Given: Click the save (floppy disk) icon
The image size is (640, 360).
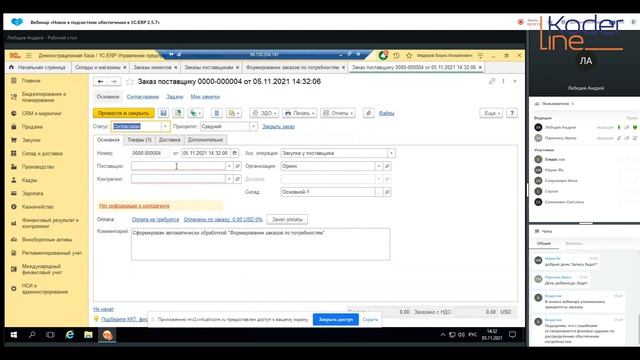Looking at the screenshot, I should pyautogui.click(x=163, y=113).
